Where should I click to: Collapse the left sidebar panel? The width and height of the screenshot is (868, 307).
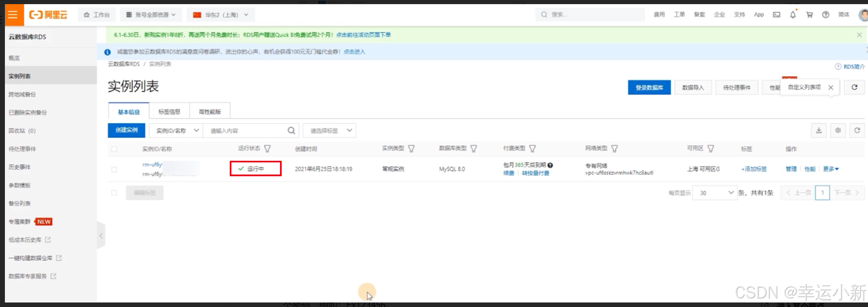(101, 236)
